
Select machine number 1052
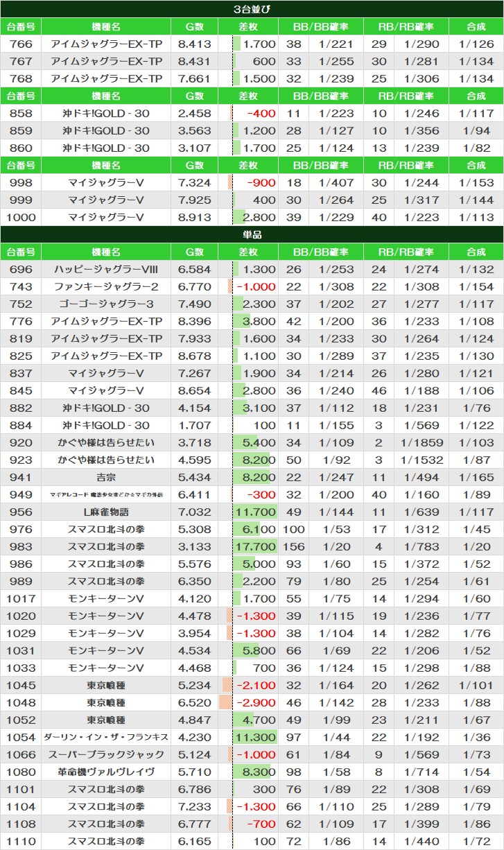pos(21,720)
